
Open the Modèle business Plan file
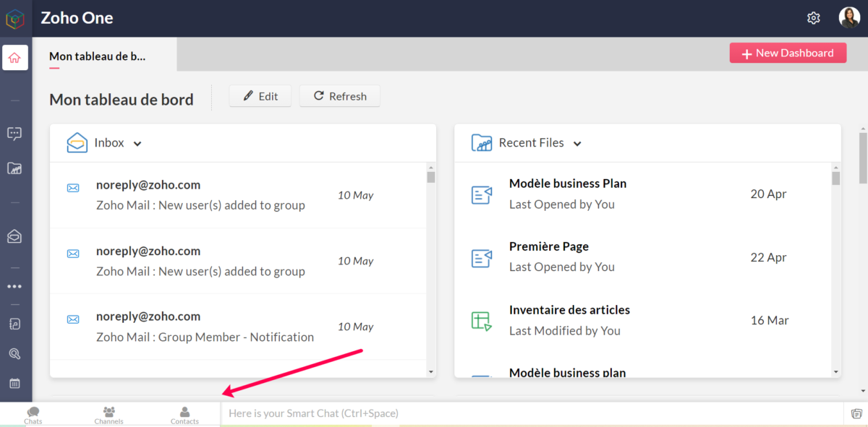[x=568, y=184]
